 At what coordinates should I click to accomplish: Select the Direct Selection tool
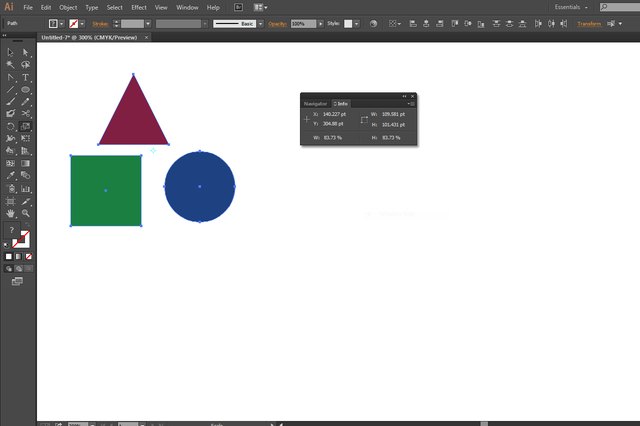[x=25, y=52]
